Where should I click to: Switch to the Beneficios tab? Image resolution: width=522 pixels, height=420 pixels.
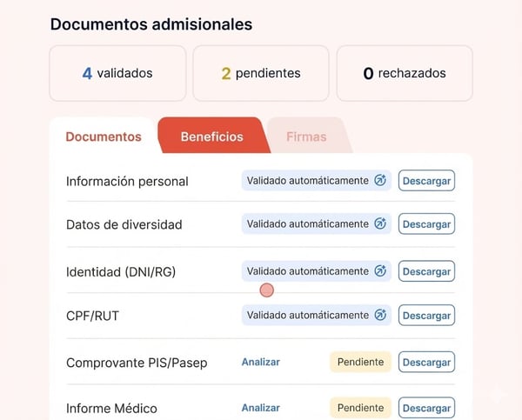tap(211, 137)
